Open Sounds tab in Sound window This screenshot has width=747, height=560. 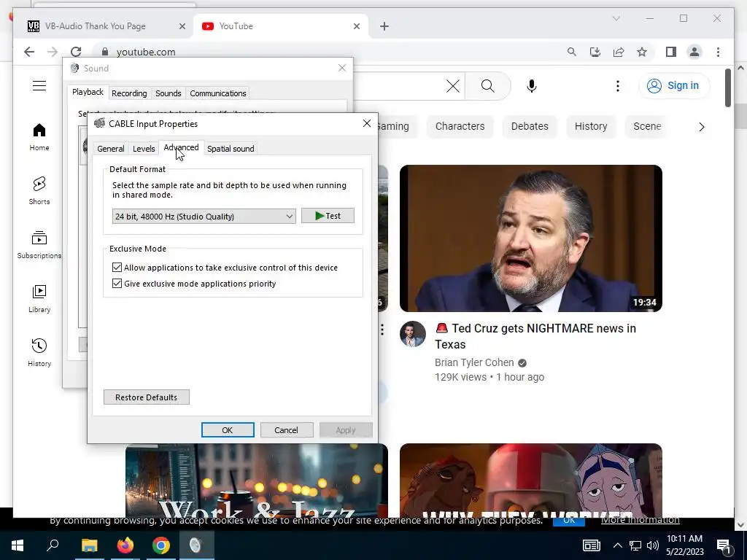169,93
